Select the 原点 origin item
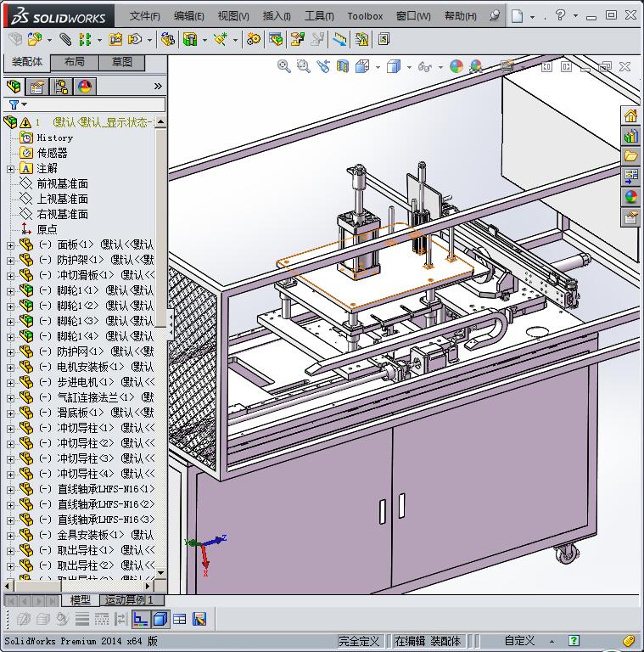This screenshot has height=652, width=644. click(x=47, y=229)
